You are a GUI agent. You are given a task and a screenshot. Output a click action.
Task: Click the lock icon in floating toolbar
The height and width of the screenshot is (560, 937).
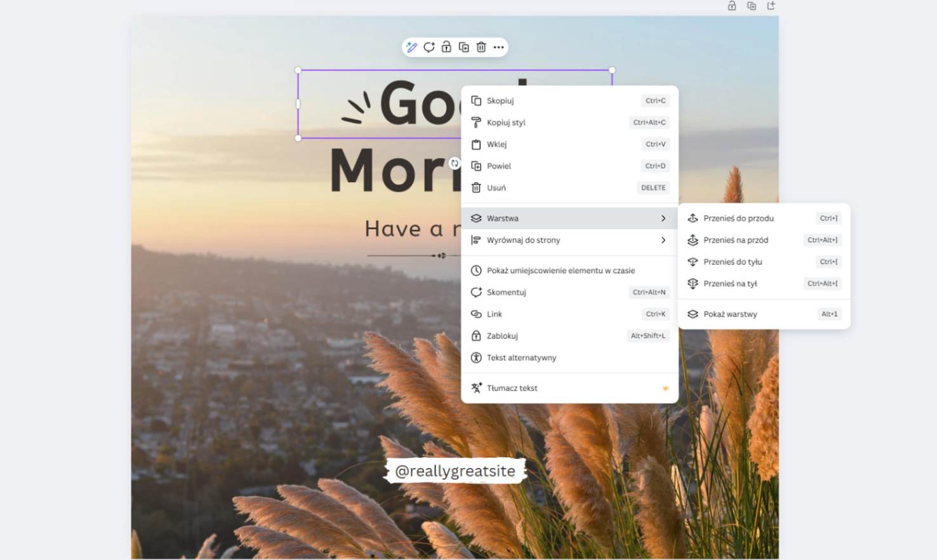click(x=446, y=47)
